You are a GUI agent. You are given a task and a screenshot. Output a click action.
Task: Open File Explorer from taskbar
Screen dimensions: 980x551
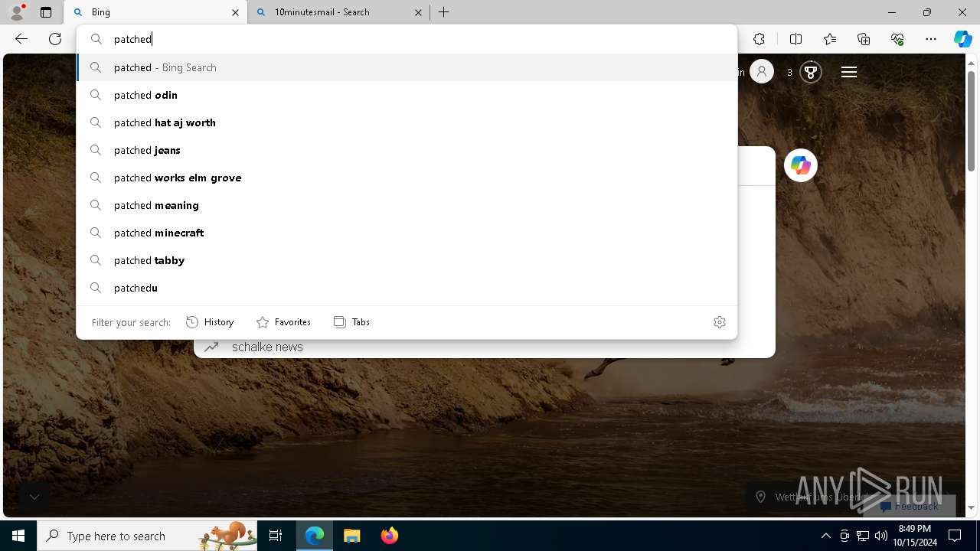(351, 536)
